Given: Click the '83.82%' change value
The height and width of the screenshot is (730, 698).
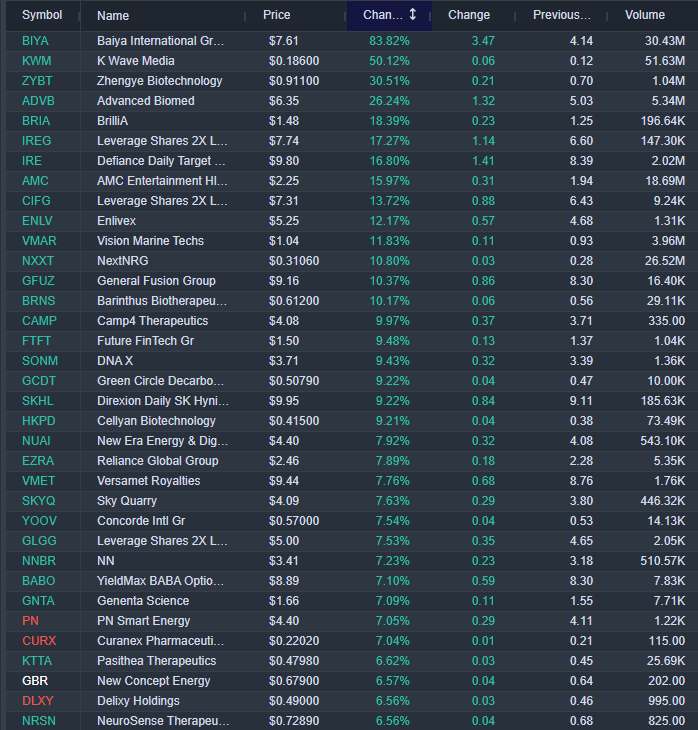Looking at the screenshot, I should [389, 41].
